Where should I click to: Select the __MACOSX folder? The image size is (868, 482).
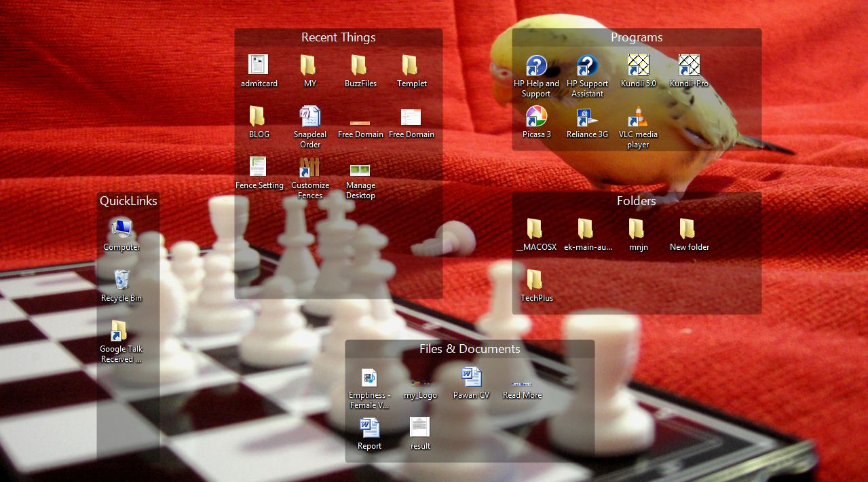[x=536, y=229]
